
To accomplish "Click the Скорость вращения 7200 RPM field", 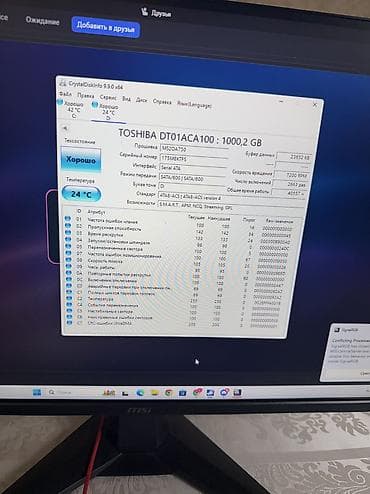I will (x=292, y=175).
